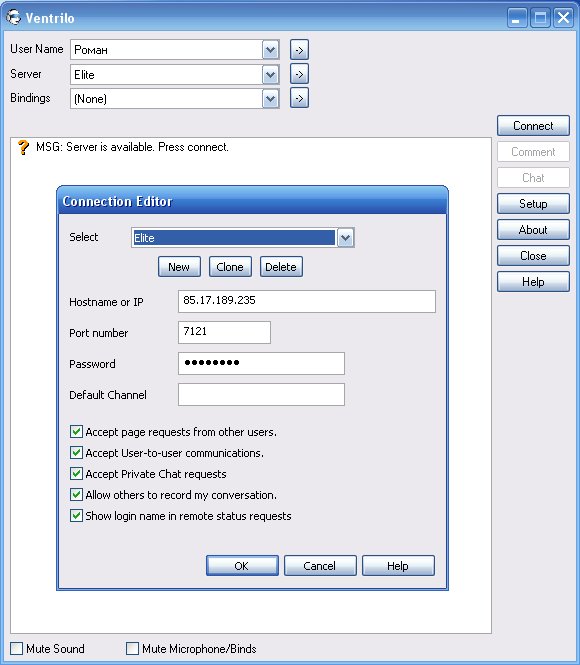580x665 pixels.
Task: Cancel the Connection Editor dialog
Action: [x=320, y=566]
